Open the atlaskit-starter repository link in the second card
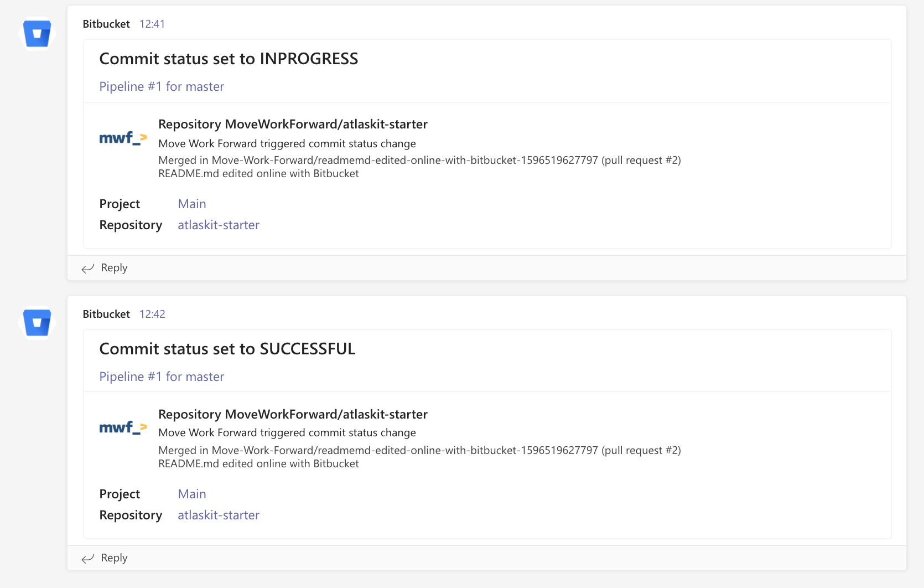This screenshot has height=588, width=924. [219, 515]
